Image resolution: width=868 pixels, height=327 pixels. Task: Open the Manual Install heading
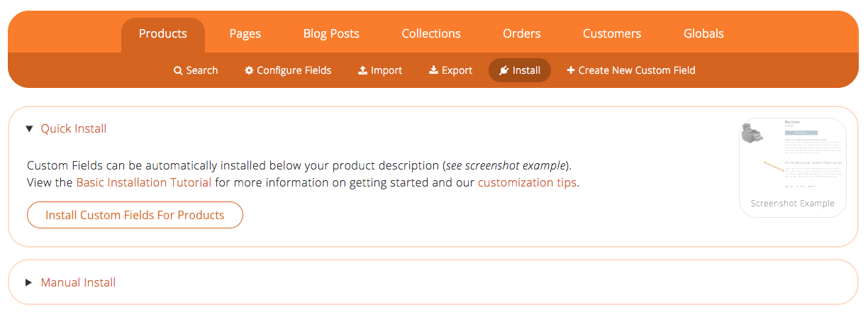tap(78, 282)
